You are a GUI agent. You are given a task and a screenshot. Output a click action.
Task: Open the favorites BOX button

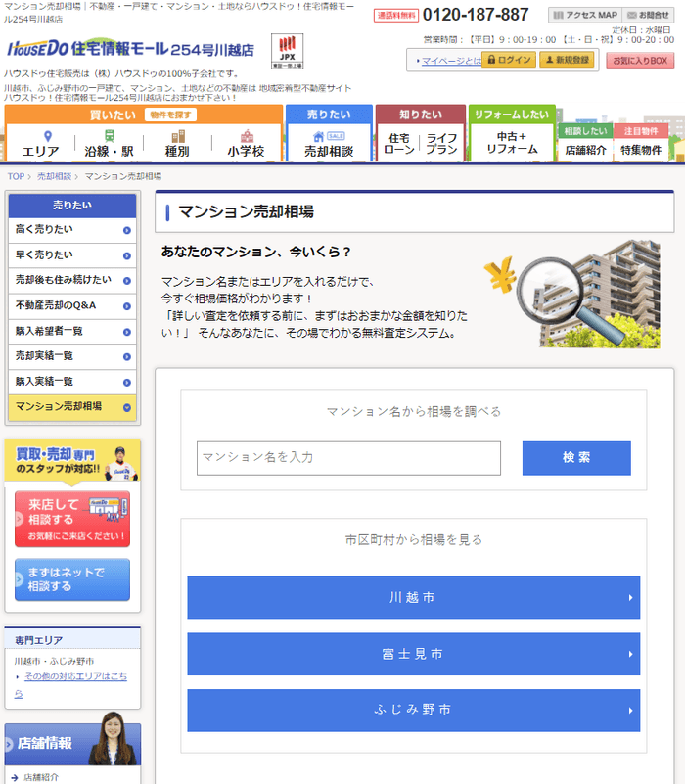tap(640, 60)
